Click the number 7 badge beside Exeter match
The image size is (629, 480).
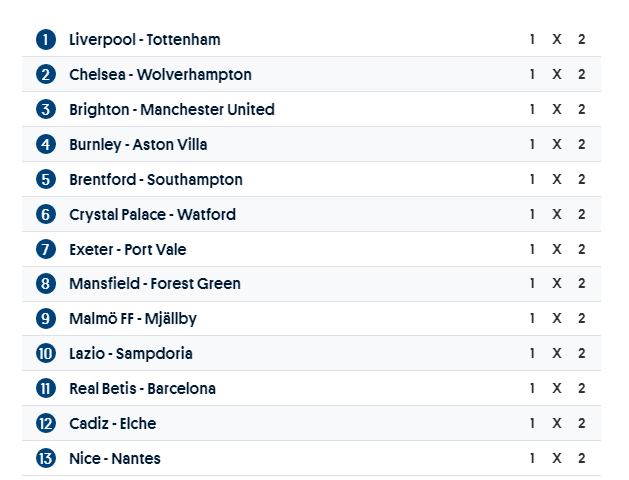[46, 249]
